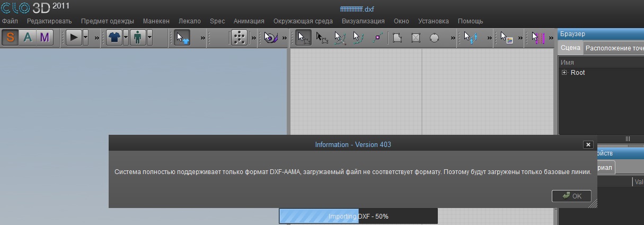Switch to Animation mode (A button)
644x225 pixels.
[x=28, y=38]
